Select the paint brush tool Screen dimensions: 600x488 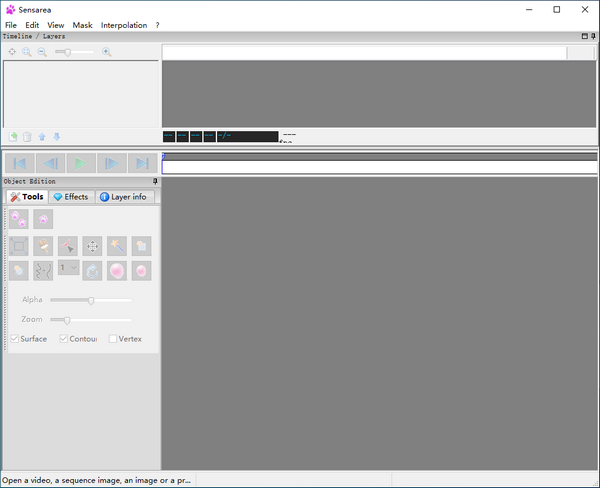43,246
